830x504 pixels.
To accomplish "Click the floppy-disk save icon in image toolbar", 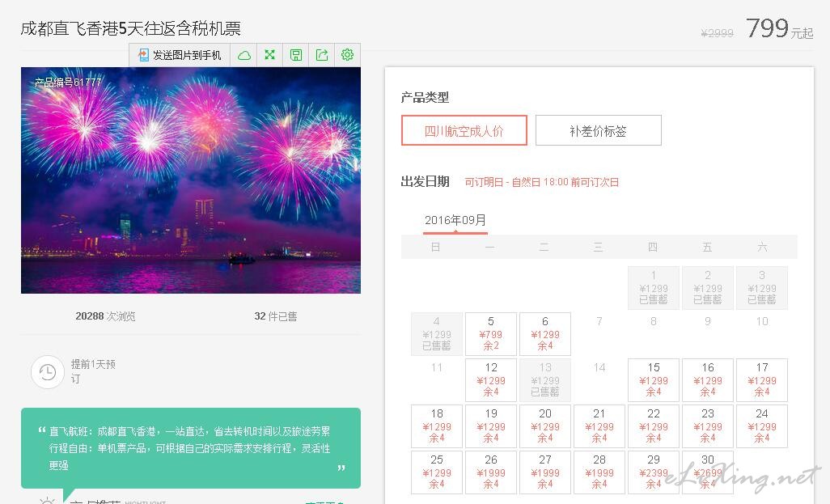I will pyautogui.click(x=296, y=55).
